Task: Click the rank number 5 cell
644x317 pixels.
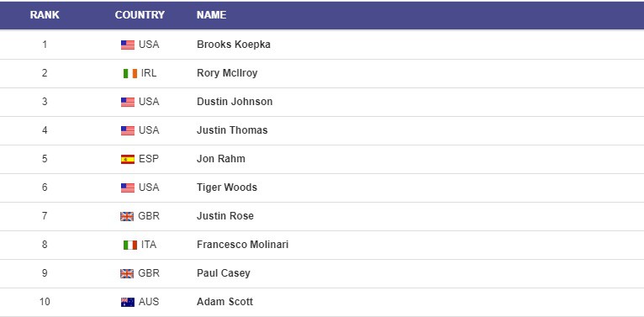Action: coord(45,159)
